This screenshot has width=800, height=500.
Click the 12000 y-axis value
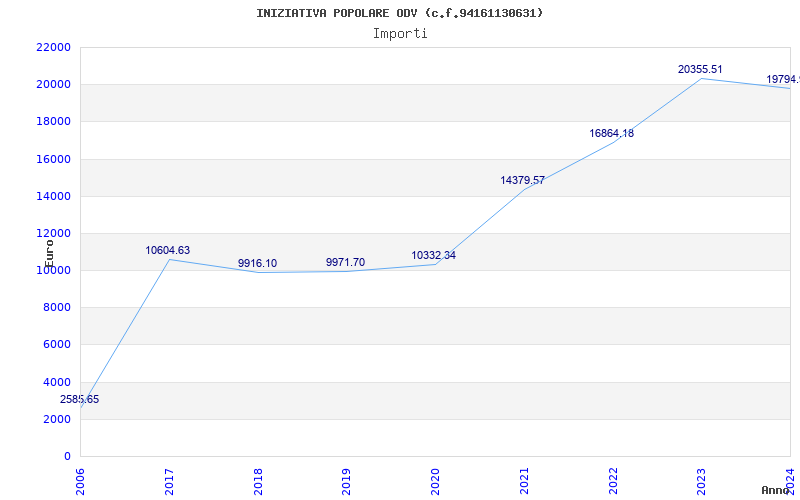54,233
